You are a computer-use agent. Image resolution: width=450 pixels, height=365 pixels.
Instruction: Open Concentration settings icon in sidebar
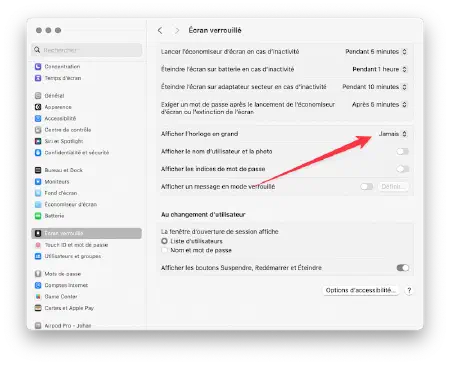point(38,67)
